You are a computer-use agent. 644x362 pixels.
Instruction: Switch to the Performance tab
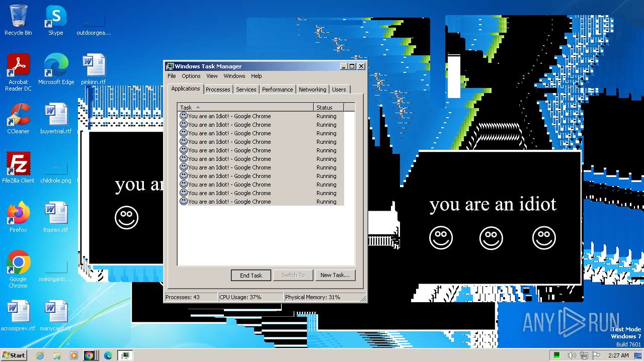pyautogui.click(x=277, y=89)
